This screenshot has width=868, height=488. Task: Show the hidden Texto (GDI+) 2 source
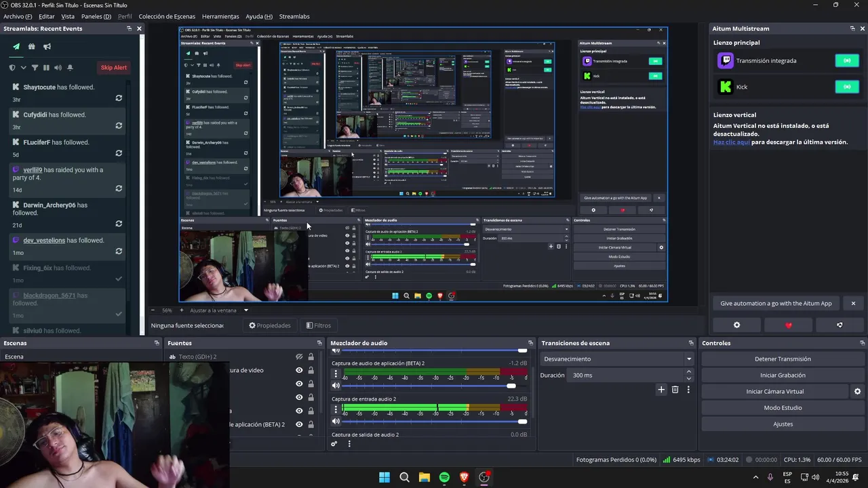click(299, 357)
